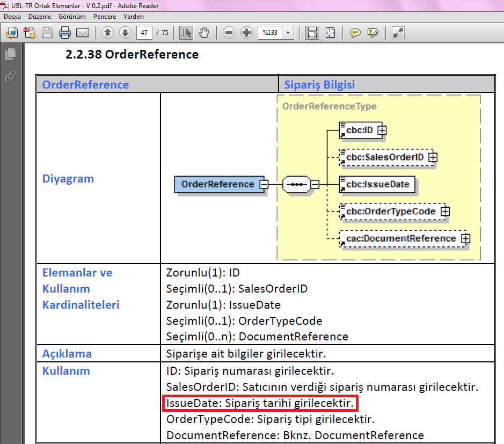Zoom in with the plus button
Viewport: 504px width, 444px height.
pyautogui.click(x=246, y=33)
